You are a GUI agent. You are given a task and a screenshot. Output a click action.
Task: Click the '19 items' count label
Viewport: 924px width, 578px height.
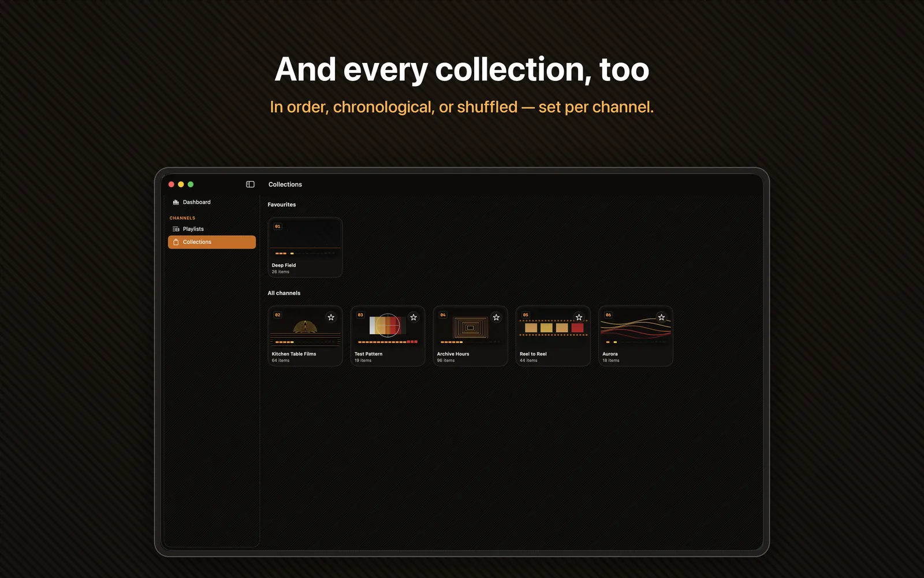363,360
